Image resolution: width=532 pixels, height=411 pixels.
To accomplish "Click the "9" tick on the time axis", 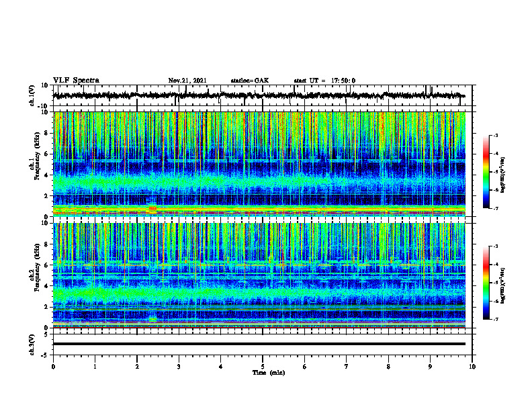I will coord(430,367).
